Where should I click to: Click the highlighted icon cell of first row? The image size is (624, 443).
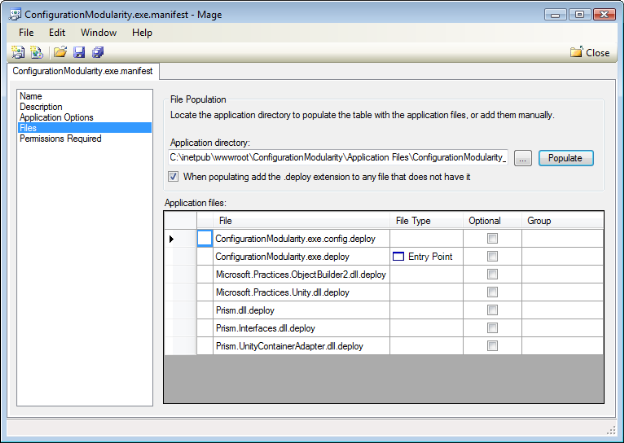tap(205, 239)
